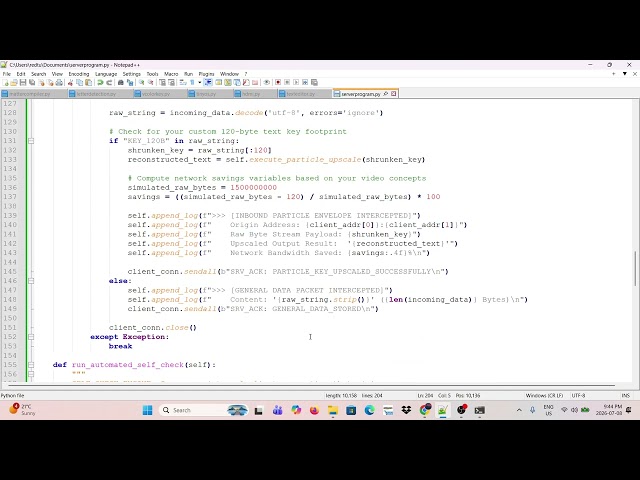This screenshot has height=480, width=640.
Task: Stop macro recording button in toolbar
Action: coord(287,82)
